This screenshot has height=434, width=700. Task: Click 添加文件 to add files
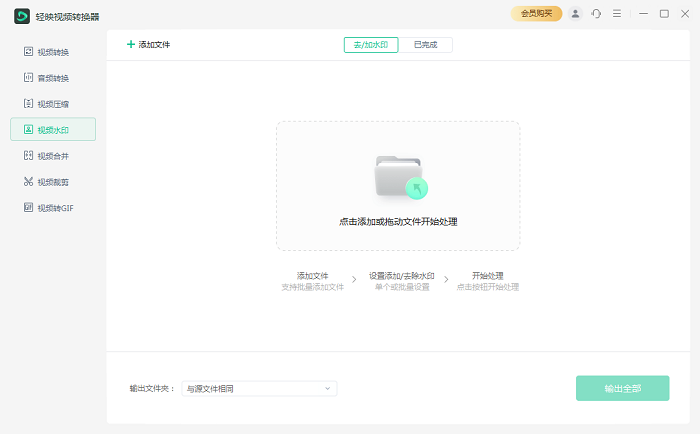click(x=148, y=44)
